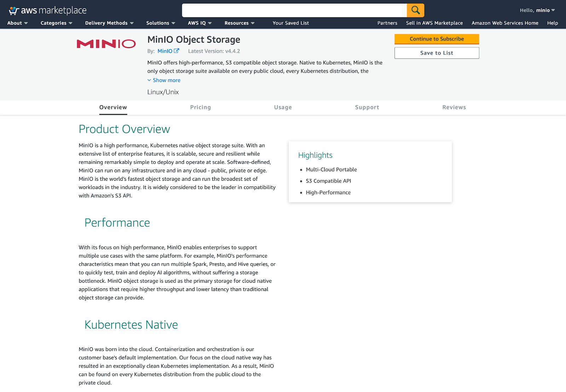Click the MinIO red logo image
The height and width of the screenshot is (392, 566).
coord(106,44)
